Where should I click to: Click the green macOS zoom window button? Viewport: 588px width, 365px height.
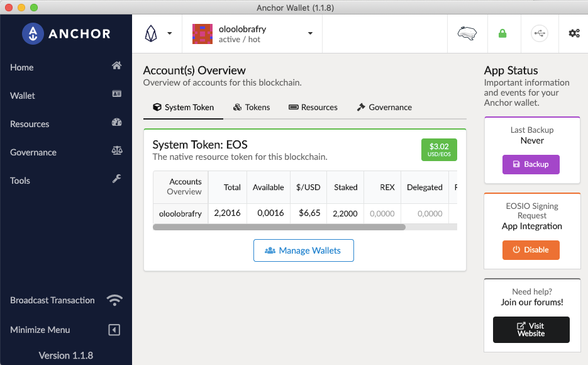coord(34,8)
